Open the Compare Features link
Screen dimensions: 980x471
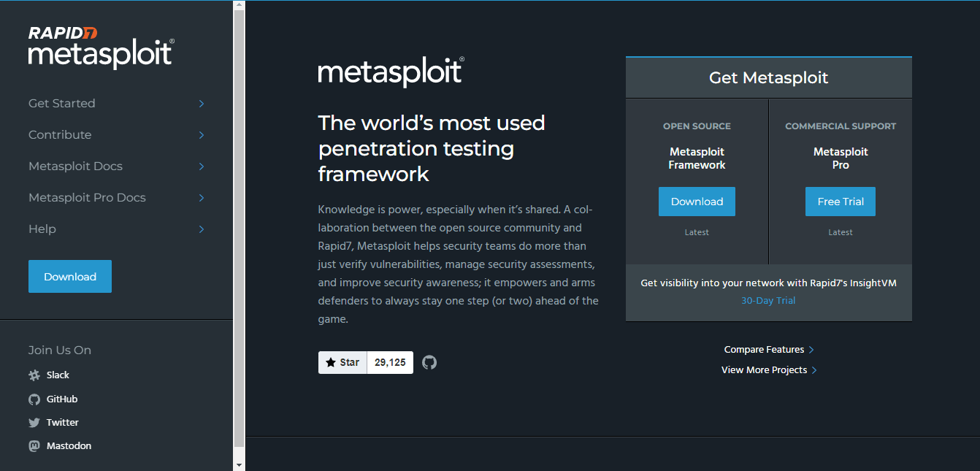coord(769,350)
